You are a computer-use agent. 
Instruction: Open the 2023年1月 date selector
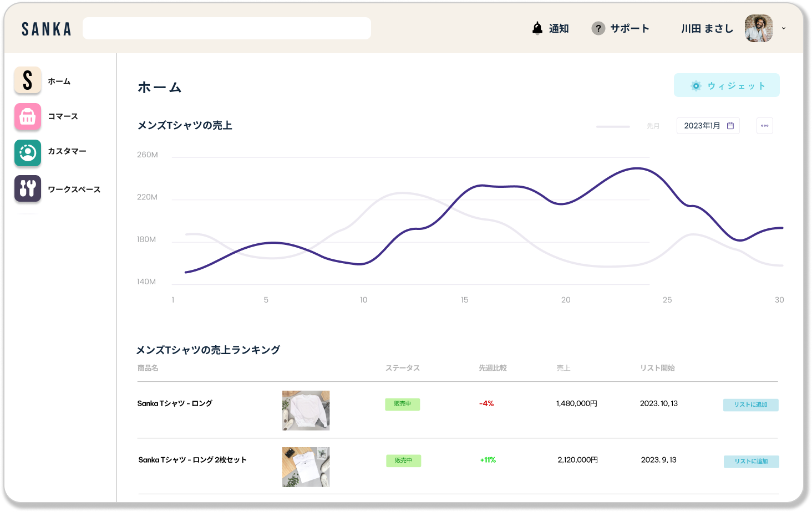[x=708, y=126]
